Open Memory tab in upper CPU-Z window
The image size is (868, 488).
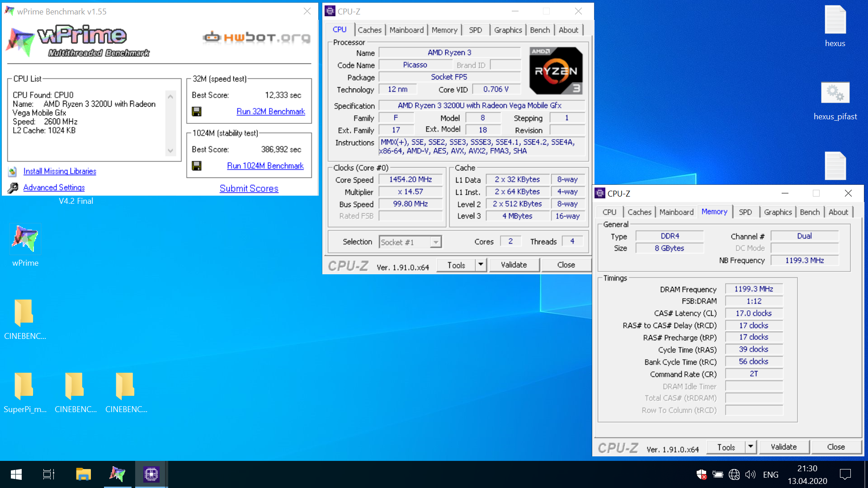point(444,30)
